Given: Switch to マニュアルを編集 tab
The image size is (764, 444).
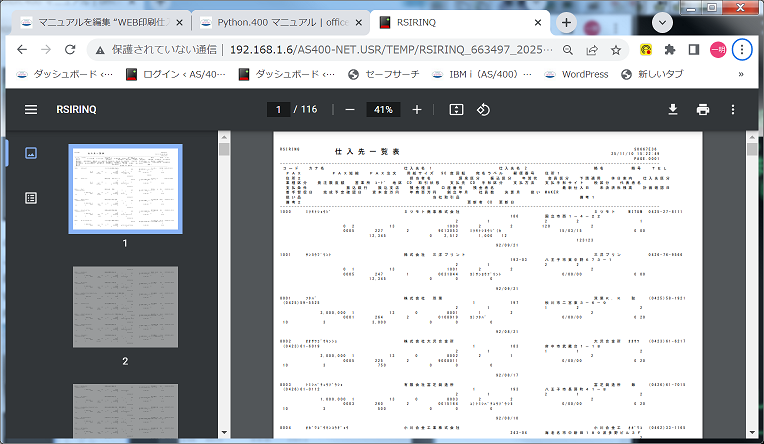Looking at the screenshot, I should coord(95,21).
